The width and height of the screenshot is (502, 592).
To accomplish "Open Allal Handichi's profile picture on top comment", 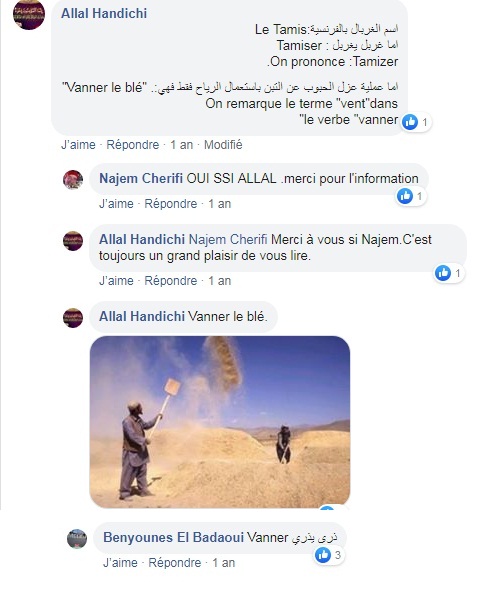I will (29, 14).
